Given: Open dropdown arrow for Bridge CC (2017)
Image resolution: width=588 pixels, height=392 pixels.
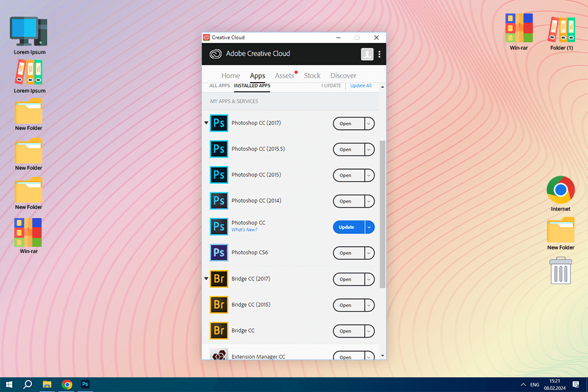Looking at the screenshot, I should pos(369,279).
